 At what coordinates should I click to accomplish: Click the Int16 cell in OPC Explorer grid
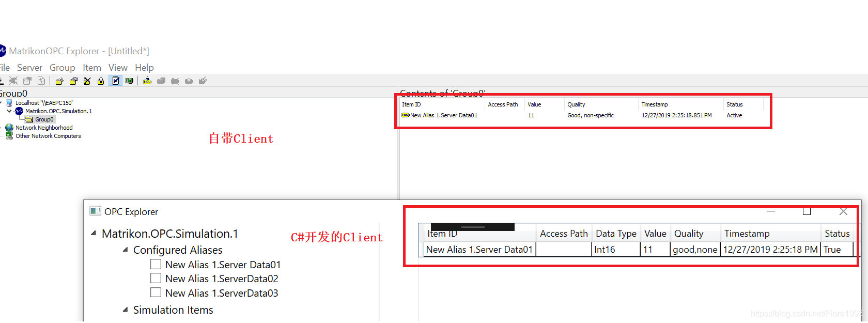point(616,250)
